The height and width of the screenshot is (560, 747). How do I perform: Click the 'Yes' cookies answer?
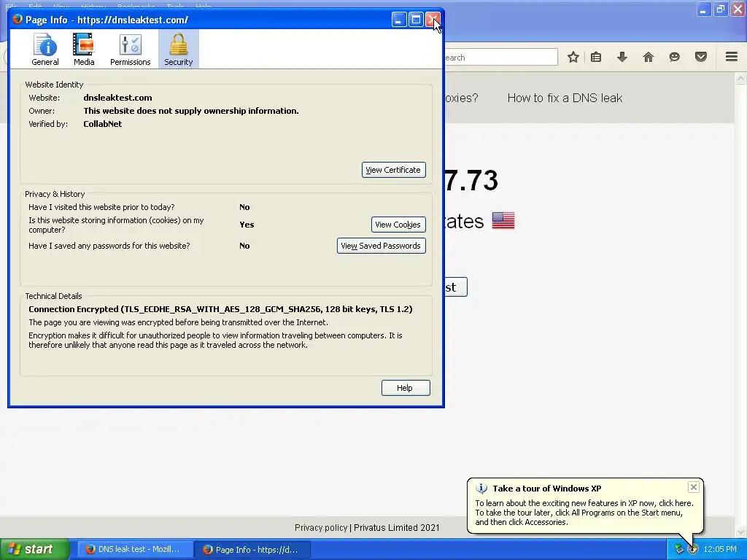point(247,225)
